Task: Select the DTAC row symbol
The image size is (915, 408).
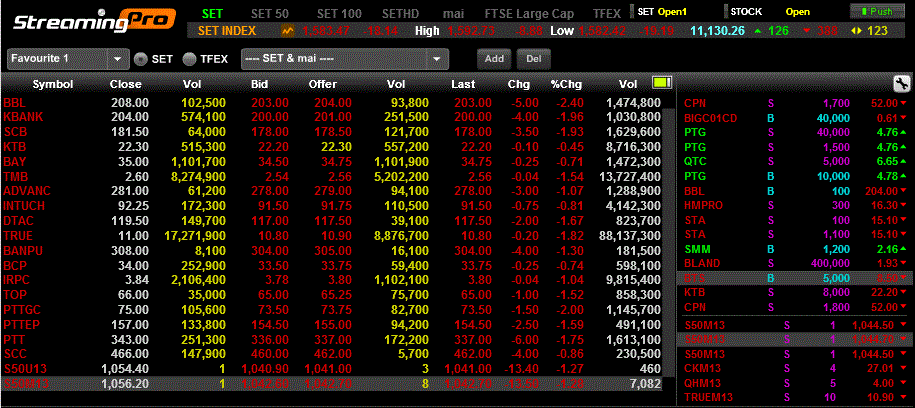Action: tap(18, 220)
